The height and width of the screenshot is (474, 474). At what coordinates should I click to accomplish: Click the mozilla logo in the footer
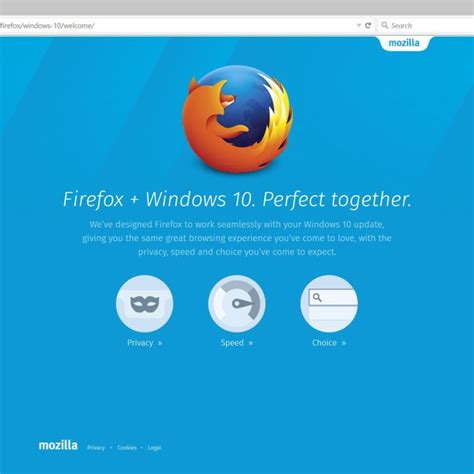(x=58, y=445)
